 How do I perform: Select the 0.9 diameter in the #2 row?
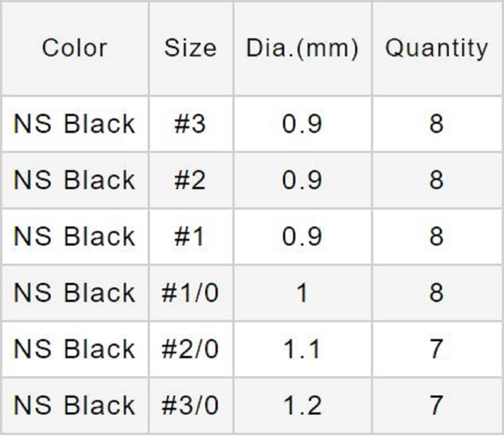tap(302, 180)
